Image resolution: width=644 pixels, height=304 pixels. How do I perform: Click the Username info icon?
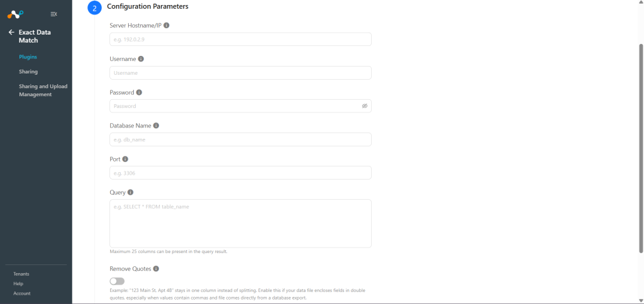[x=141, y=58]
